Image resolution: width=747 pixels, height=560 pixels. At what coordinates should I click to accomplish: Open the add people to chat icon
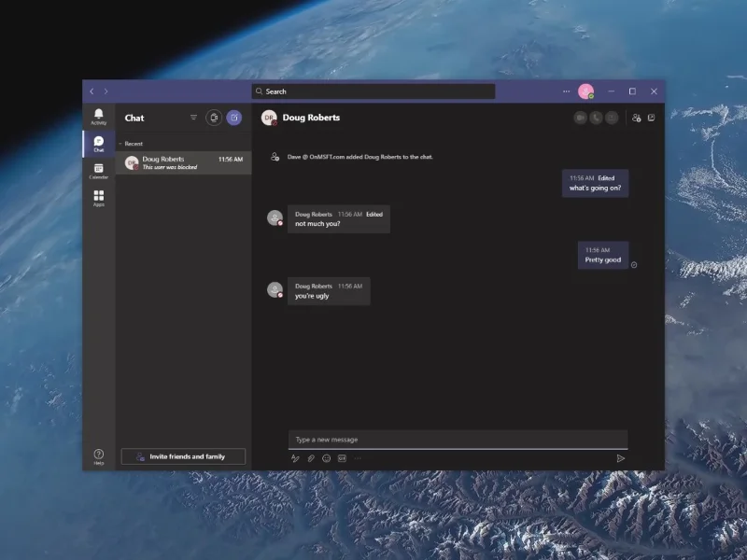pyautogui.click(x=636, y=119)
